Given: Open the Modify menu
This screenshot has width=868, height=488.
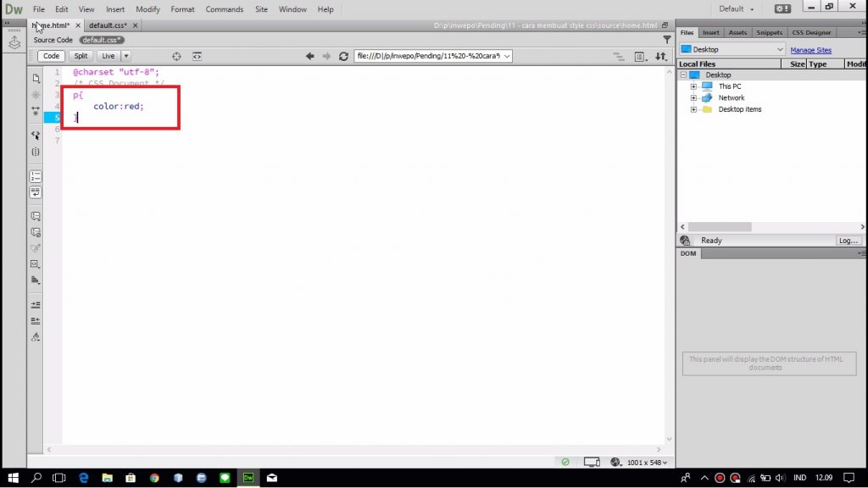Looking at the screenshot, I should [x=147, y=8].
